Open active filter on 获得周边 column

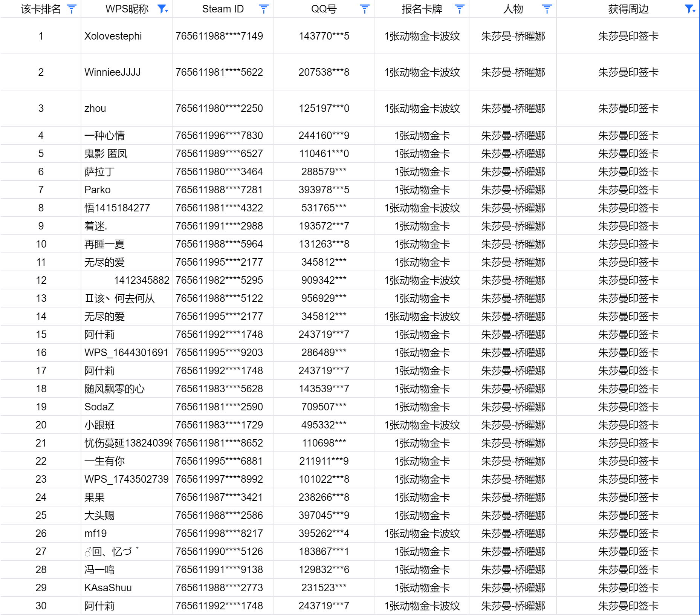pos(690,9)
